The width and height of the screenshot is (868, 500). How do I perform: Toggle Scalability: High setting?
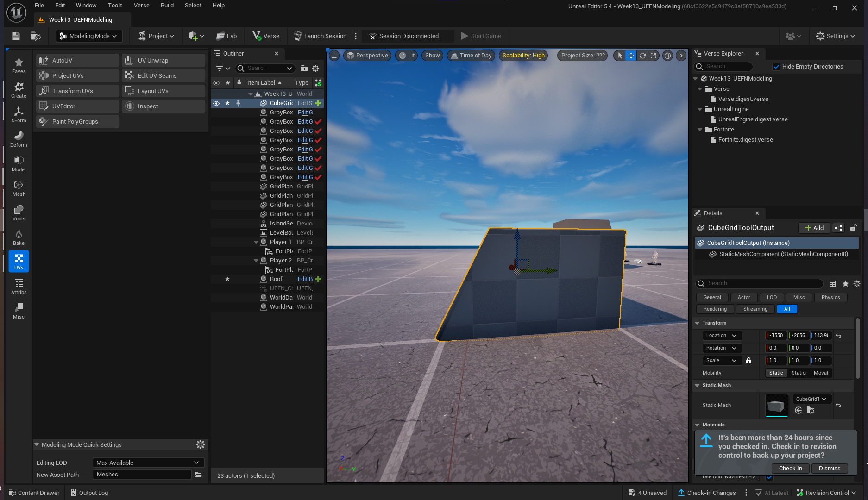click(x=523, y=56)
